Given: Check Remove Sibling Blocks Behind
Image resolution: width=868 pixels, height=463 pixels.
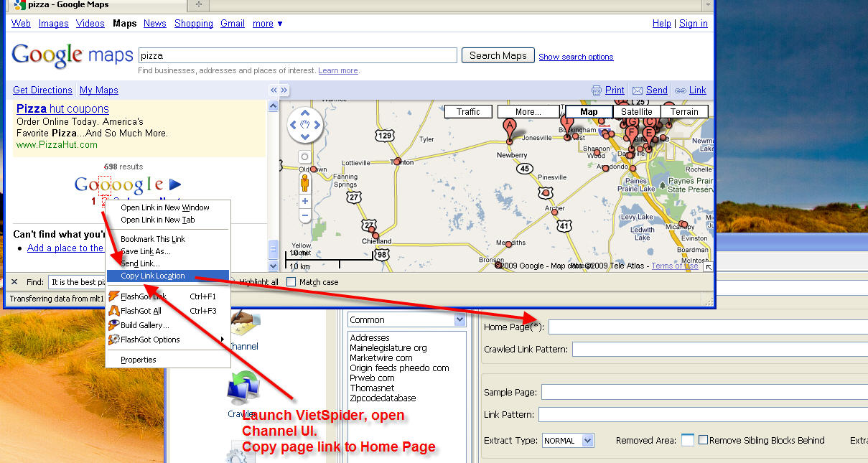Looking at the screenshot, I should pos(704,440).
